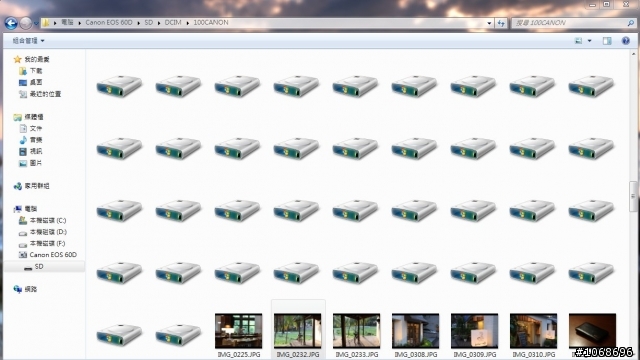Click the scrollbar up arrow of the file list
Image resolution: width=640 pixels, height=360 pixels.
633,54
